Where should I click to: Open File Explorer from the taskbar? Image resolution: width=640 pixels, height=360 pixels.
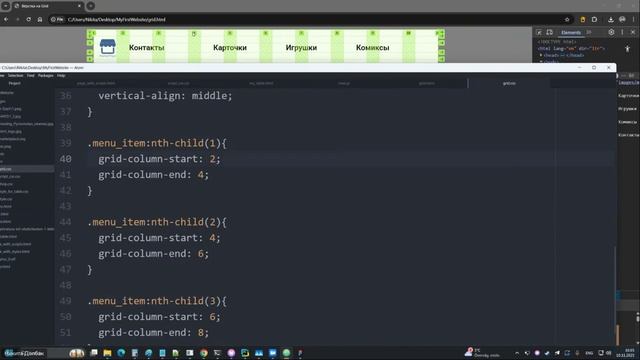[107, 353]
